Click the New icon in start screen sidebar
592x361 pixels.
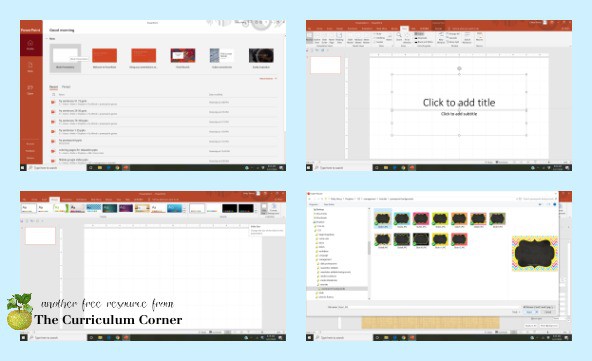click(x=30, y=67)
